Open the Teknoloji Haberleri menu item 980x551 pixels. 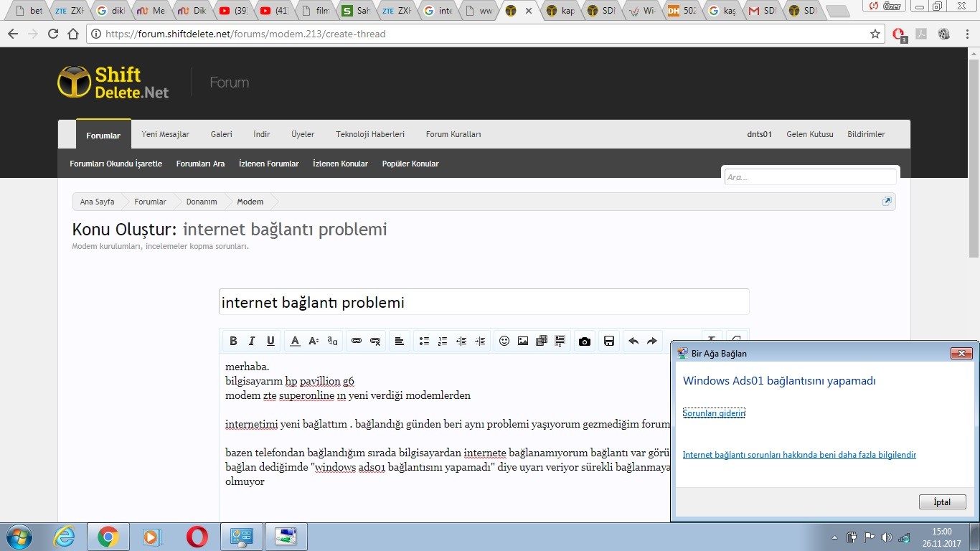click(370, 134)
